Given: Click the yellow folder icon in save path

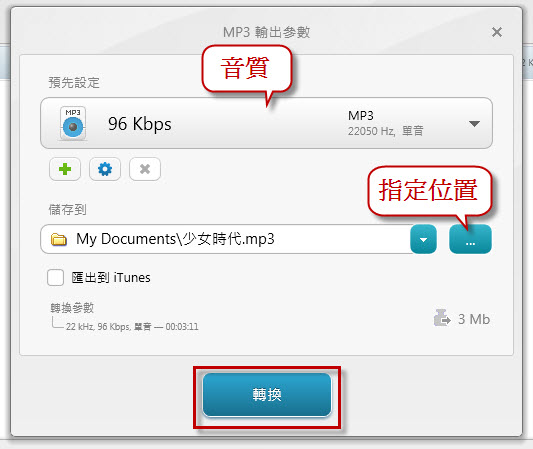Looking at the screenshot, I should coord(58,239).
